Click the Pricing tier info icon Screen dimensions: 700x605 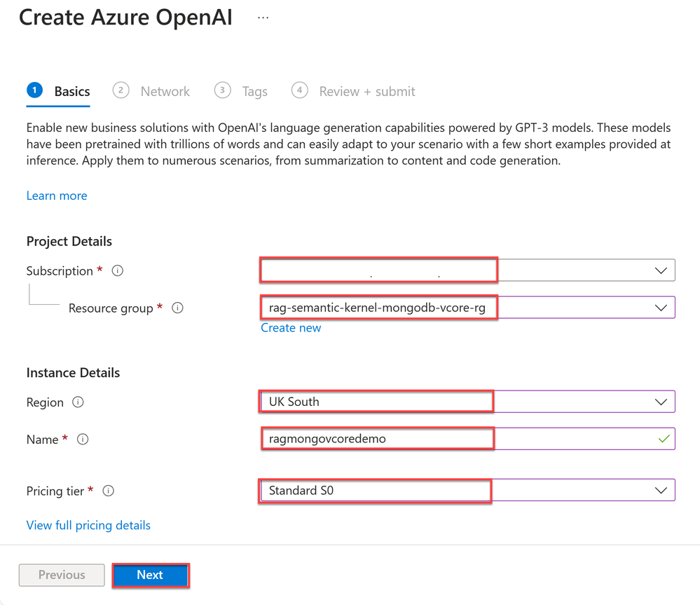point(109,491)
